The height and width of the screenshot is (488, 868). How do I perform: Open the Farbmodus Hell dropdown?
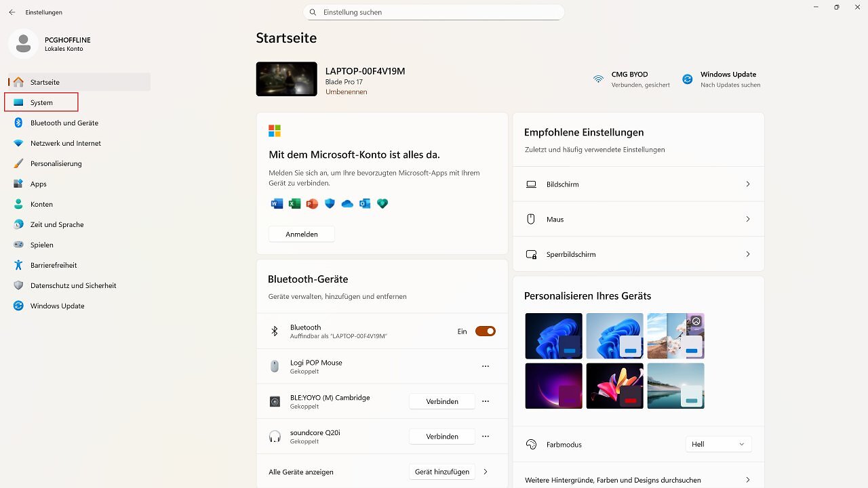coord(719,444)
